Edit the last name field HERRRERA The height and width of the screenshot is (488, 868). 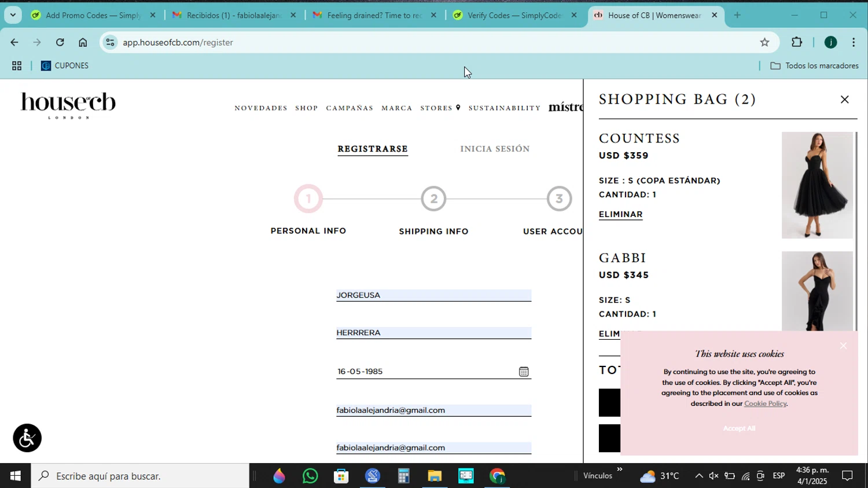(433, 333)
